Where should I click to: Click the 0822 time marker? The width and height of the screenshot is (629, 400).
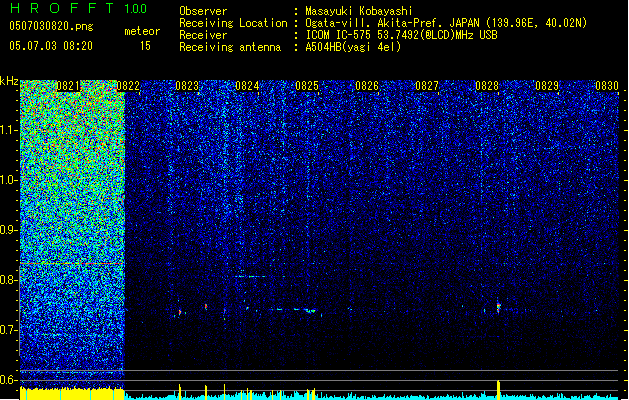(x=128, y=86)
